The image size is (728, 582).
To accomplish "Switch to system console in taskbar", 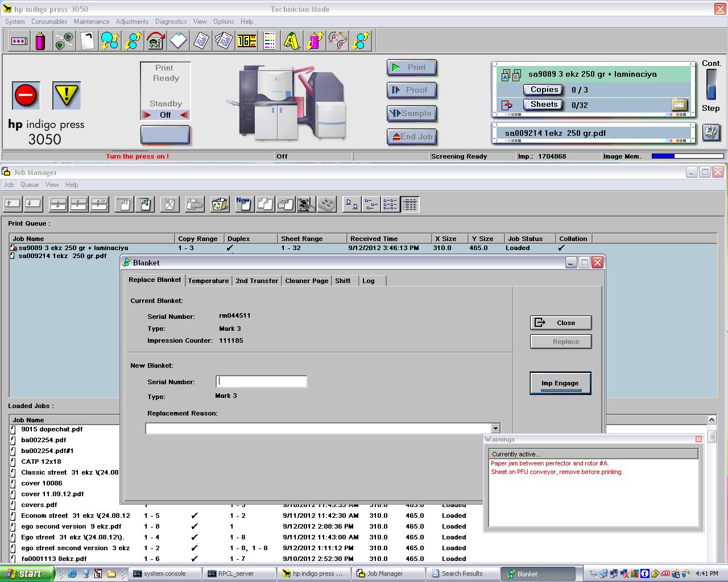I will tap(166, 573).
